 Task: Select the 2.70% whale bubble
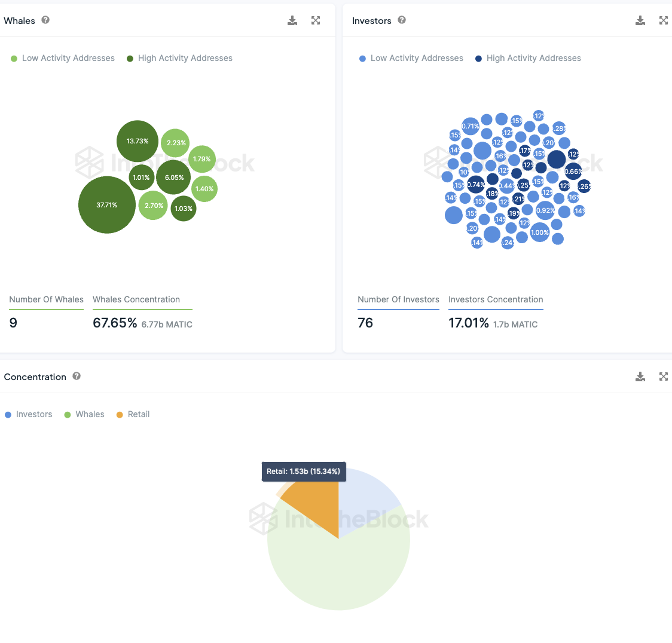[153, 206]
